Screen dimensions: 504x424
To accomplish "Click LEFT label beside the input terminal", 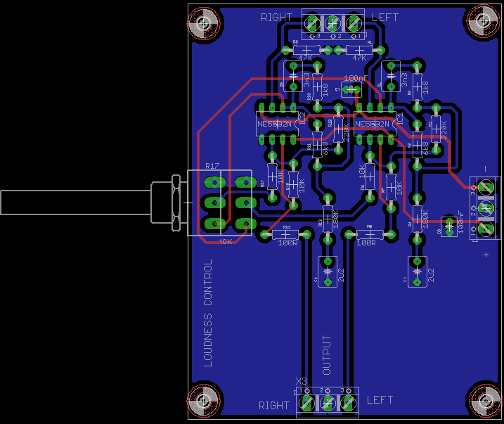I will tap(385, 18).
